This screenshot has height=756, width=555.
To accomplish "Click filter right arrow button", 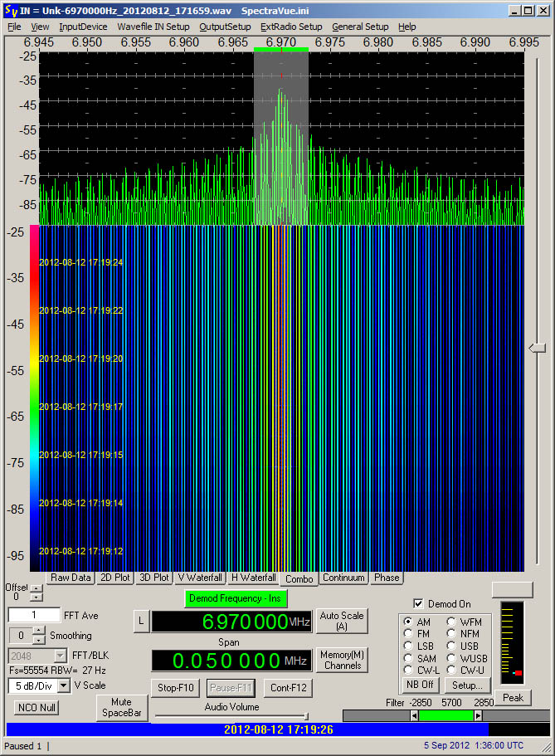I will pyautogui.click(x=478, y=715).
